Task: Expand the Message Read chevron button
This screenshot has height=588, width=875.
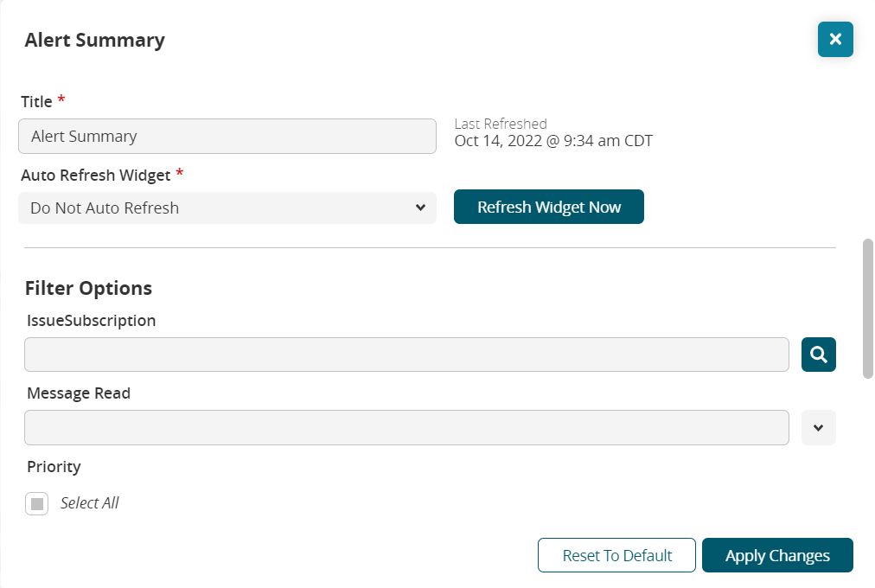Action: [x=818, y=428]
